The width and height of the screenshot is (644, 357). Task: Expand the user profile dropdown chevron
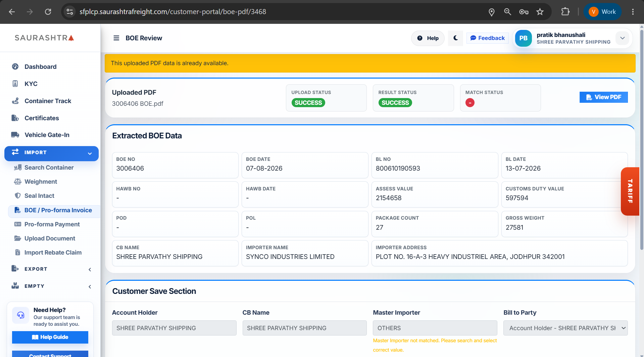[622, 38]
